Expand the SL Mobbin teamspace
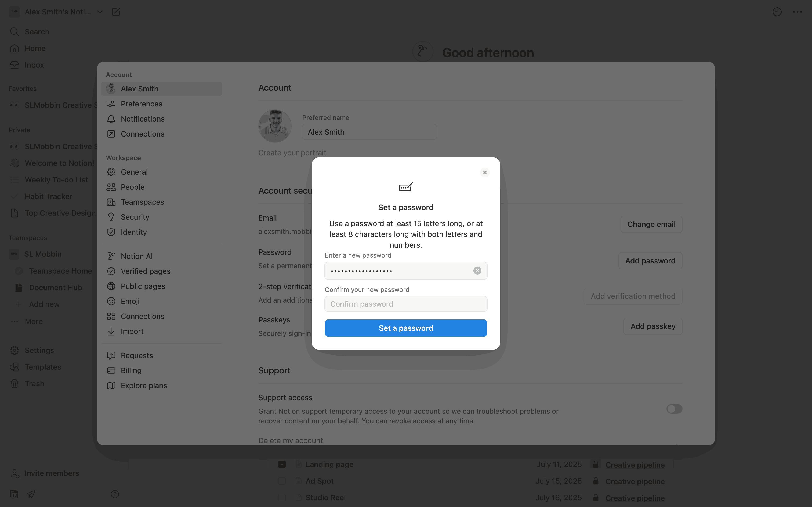This screenshot has width=812, height=507. pyautogui.click(x=43, y=254)
